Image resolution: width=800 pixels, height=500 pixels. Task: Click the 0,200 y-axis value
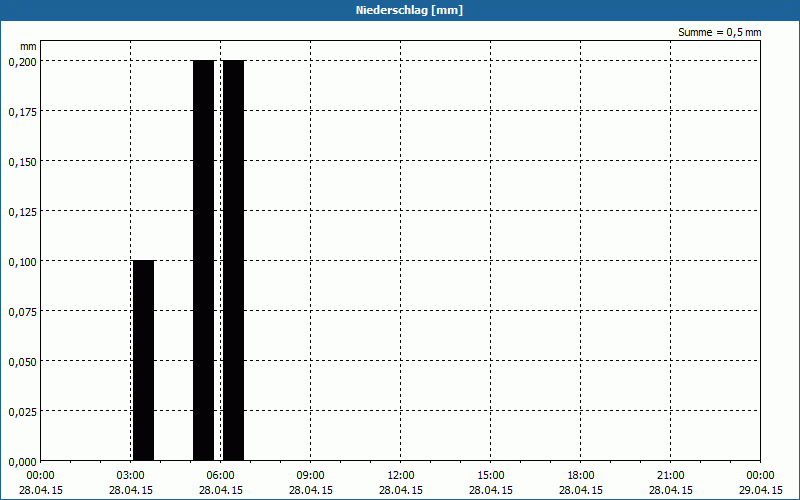coord(22,62)
